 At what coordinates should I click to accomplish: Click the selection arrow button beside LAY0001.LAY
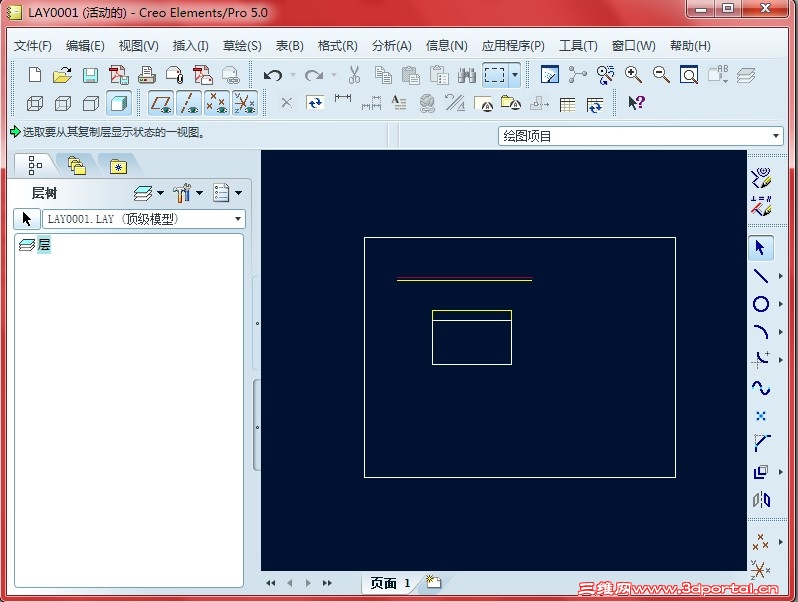click(26, 219)
